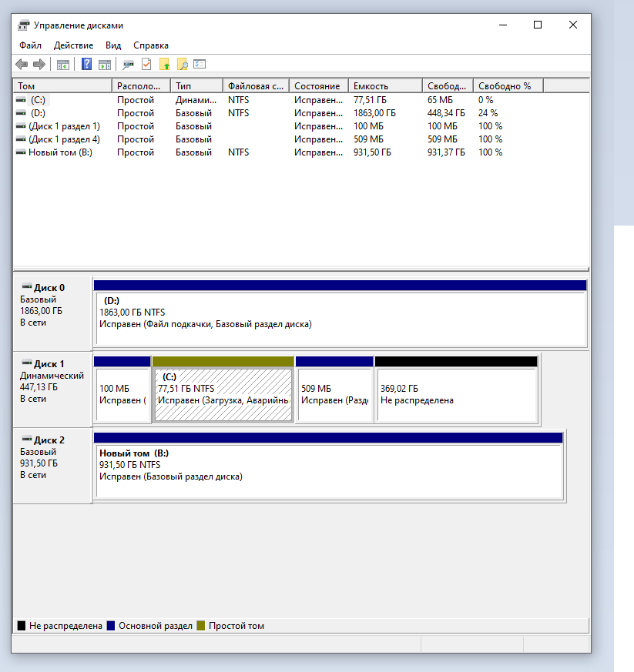
Task: Select the 369,02 ГБ unallocated space block
Action: 456,389
